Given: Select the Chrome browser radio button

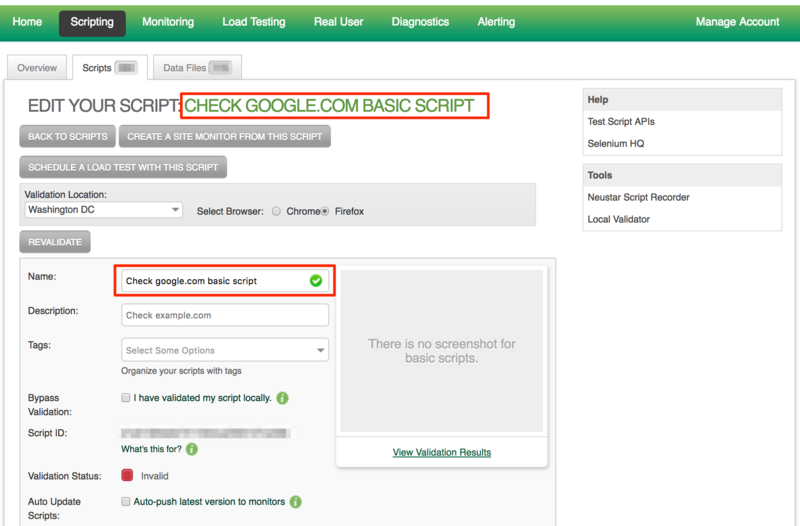Looking at the screenshot, I should point(276,211).
